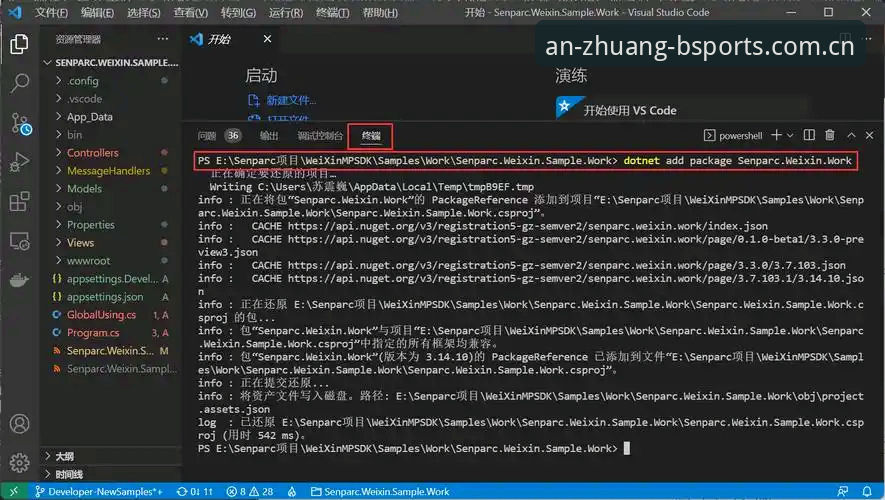Open Program.cs in the file tree

pos(93,332)
